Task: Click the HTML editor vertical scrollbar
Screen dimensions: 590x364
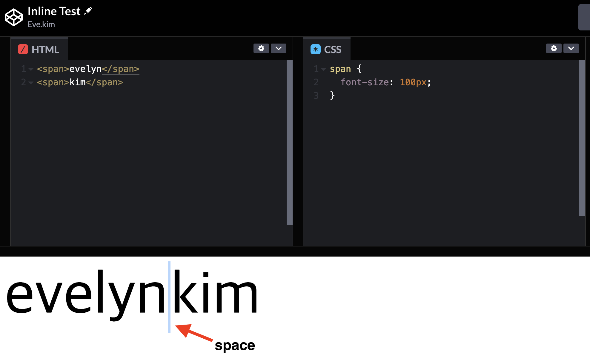Action: pos(289,142)
